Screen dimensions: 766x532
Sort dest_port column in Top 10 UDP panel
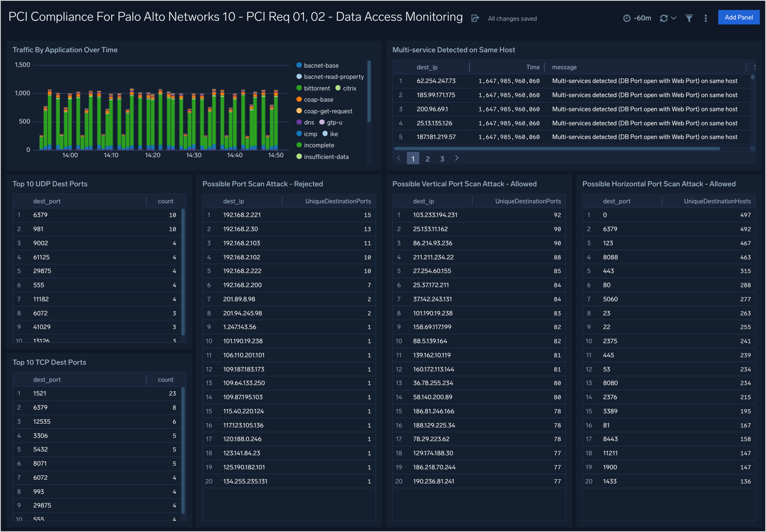[x=47, y=201]
